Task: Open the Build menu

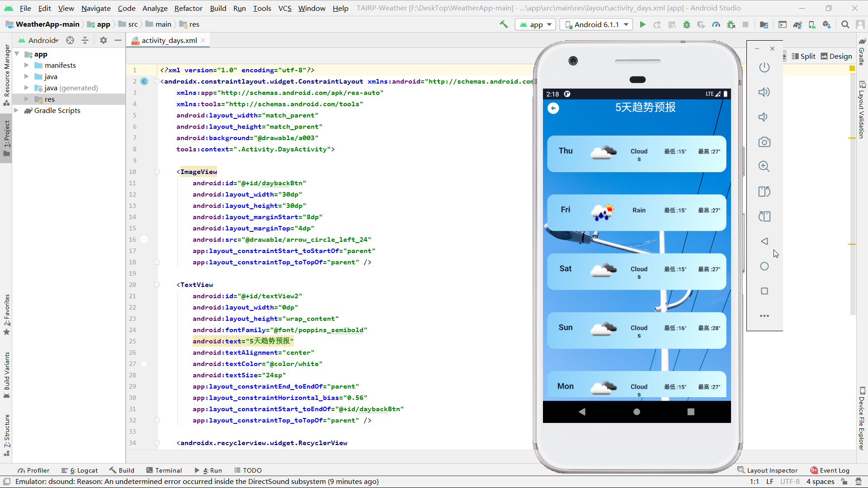Action: [x=218, y=8]
